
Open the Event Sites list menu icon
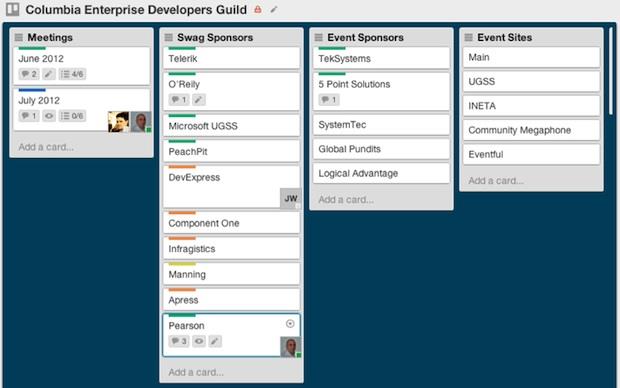(x=469, y=38)
